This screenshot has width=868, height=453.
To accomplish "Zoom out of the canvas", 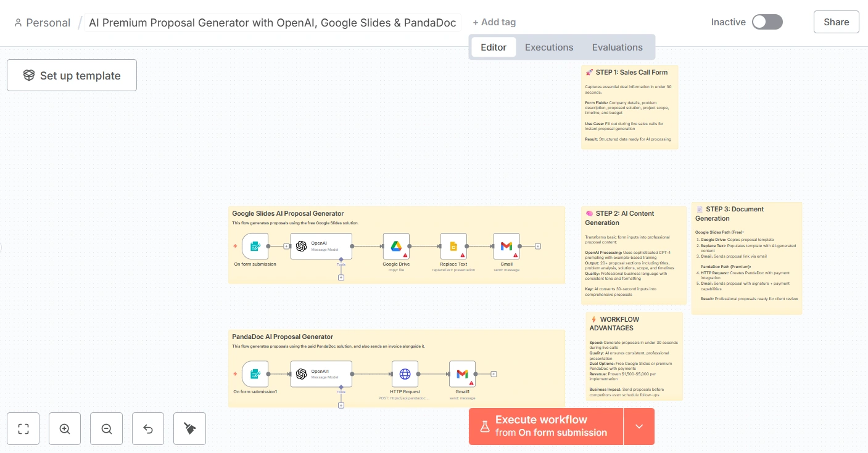I will click(x=106, y=429).
